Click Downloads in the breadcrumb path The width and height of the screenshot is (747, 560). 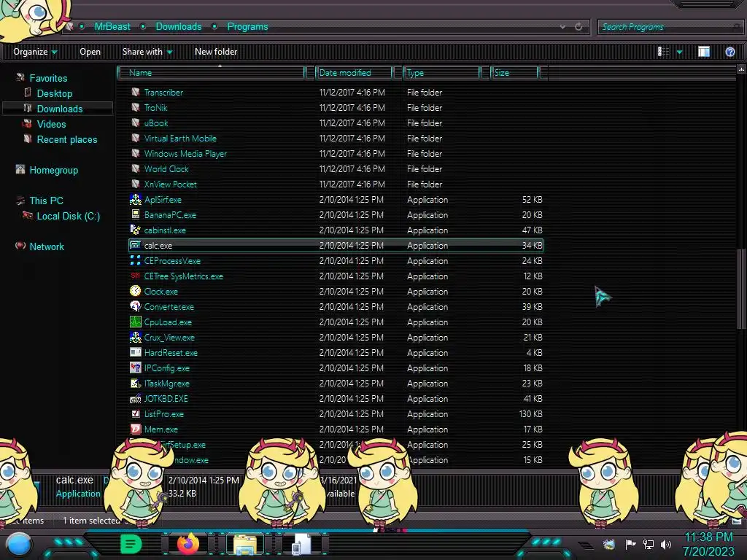tap(179, 27)
